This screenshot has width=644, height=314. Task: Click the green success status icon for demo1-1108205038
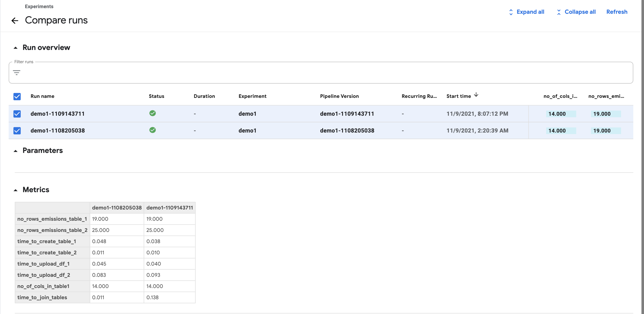153,130
